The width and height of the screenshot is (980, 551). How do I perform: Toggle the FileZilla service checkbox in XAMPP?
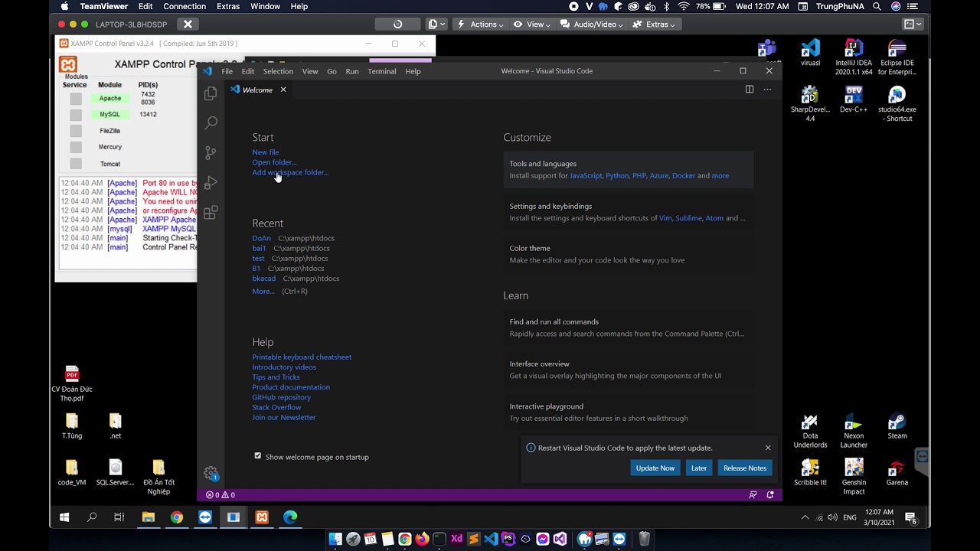pyautogui.click(x=76, y=131)
